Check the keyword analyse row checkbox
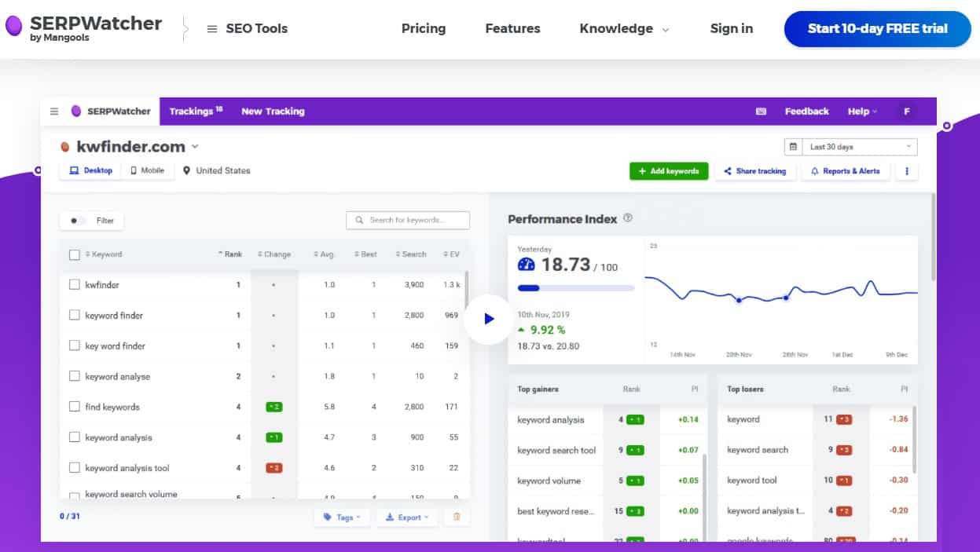The height and width of the screenshot is (552, 980). click(x=74, y=376)
